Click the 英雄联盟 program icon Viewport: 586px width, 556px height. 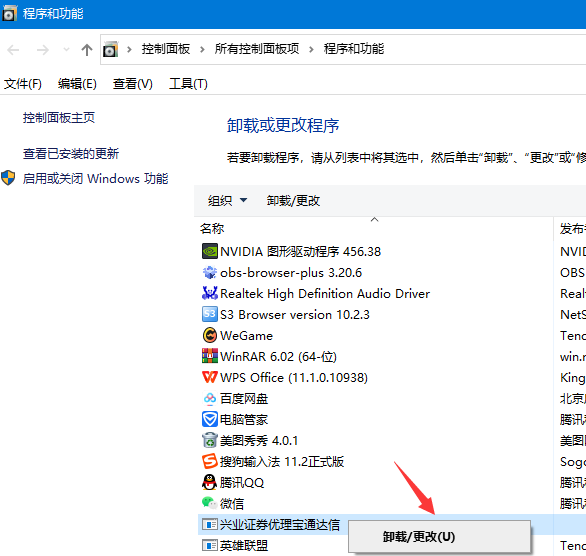pyautogui.click(x=210, y=546)
